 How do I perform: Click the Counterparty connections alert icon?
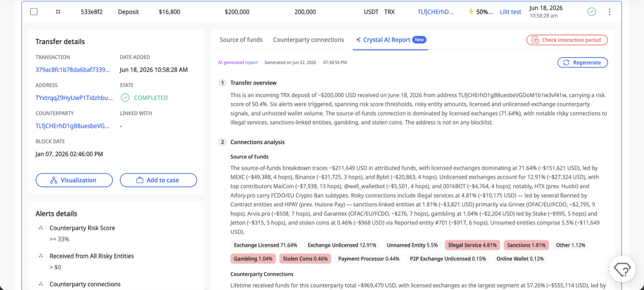(41, 284)
